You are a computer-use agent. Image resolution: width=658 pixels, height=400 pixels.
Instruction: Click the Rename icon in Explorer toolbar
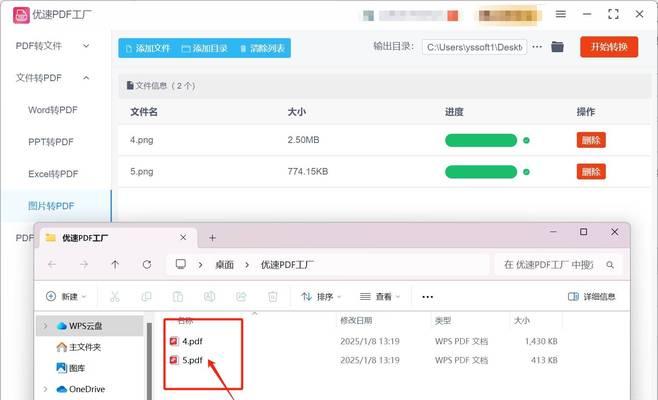click(x=209, y=297)
